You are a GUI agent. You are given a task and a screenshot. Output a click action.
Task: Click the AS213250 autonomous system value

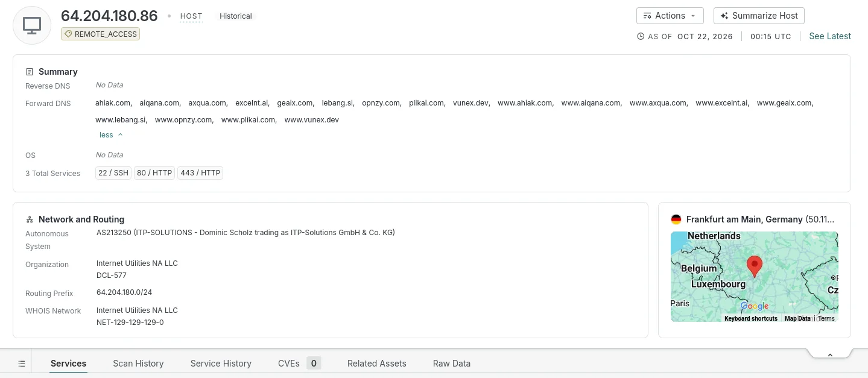[x=246, y=233]
